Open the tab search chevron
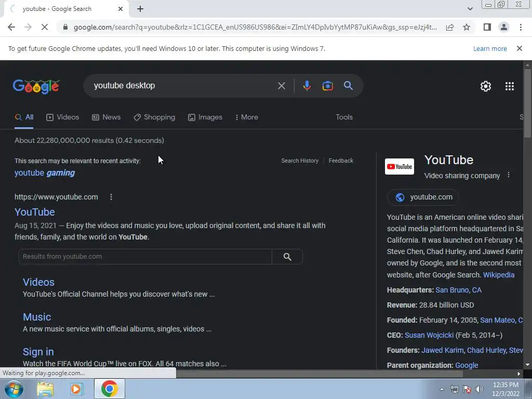The image size is (532, 399). click(x=470, y=9)
